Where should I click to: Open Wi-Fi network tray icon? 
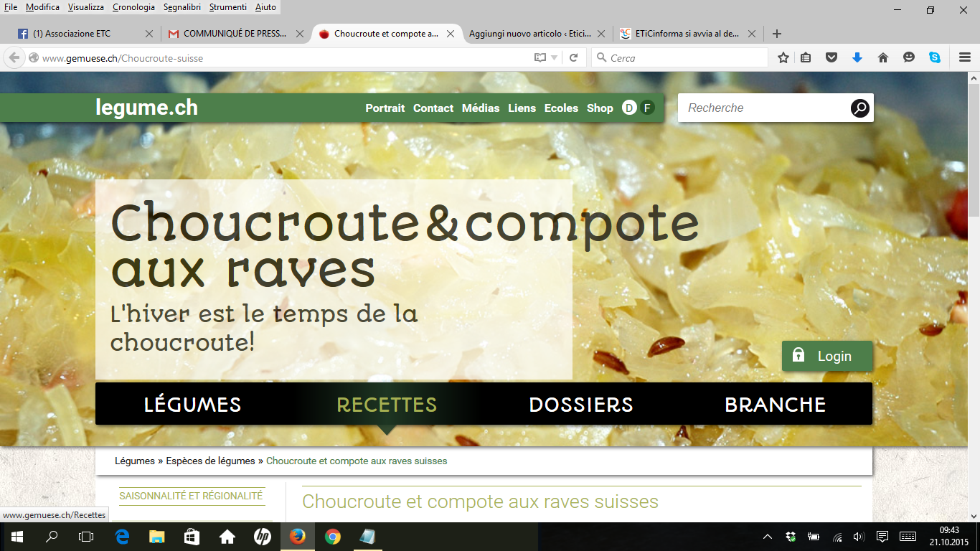click(x=837, y=537)
